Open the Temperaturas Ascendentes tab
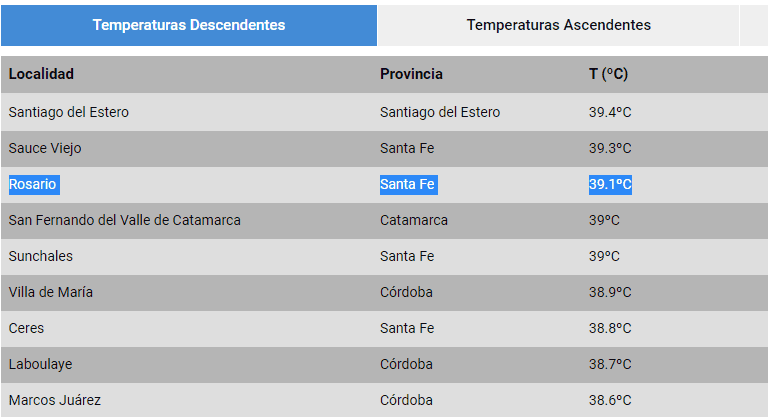Screen dimensions: 768x417 coord(558,25)
